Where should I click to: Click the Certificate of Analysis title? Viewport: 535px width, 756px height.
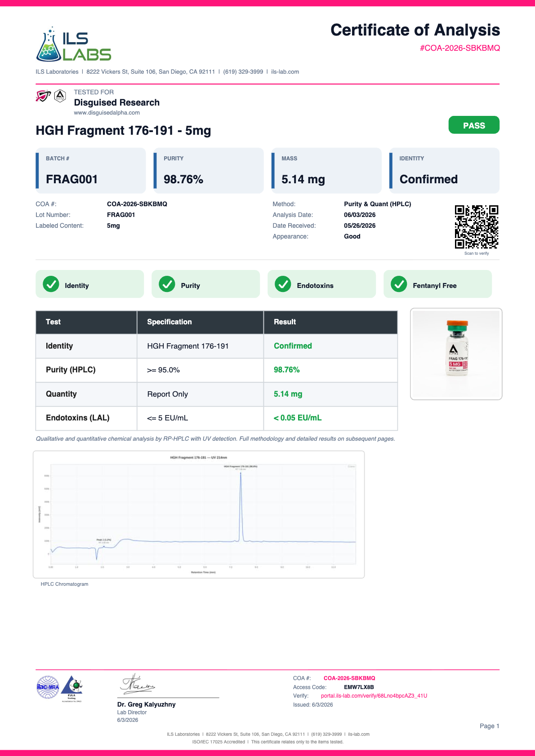[415, 30]
